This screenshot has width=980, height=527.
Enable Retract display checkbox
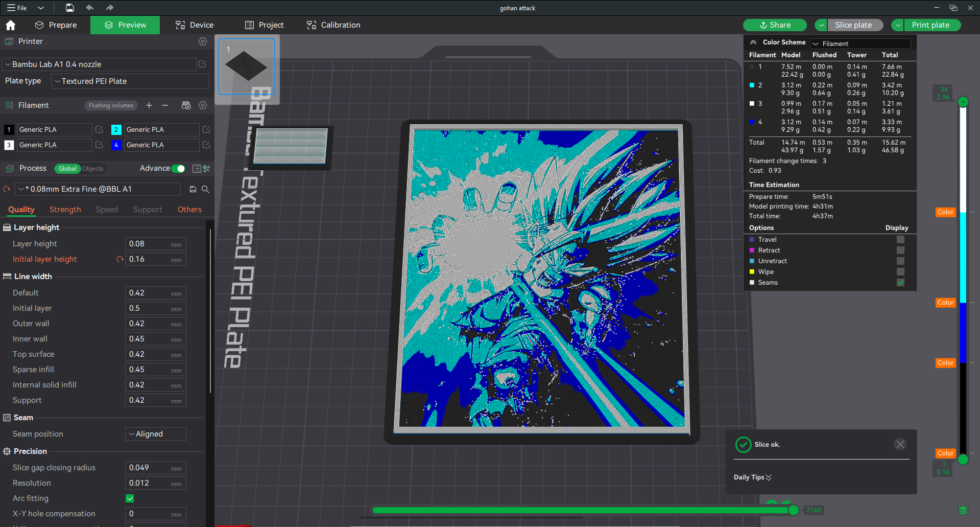(x=900, y=250)
